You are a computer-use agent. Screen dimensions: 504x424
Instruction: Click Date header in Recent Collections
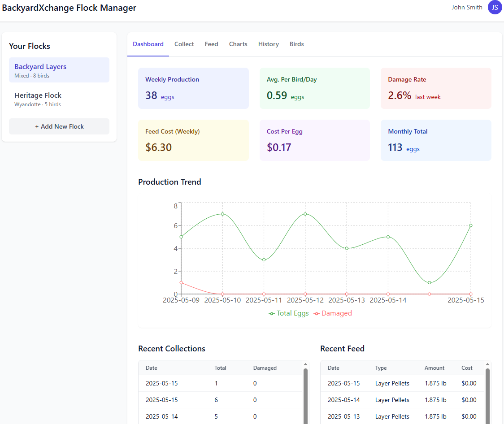(152, 368)
